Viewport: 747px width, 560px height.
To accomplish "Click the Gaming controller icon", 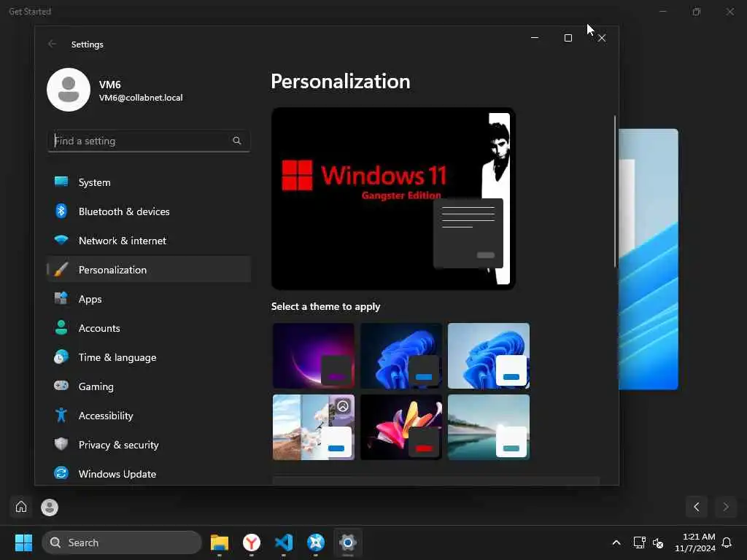I will (61, 386).
